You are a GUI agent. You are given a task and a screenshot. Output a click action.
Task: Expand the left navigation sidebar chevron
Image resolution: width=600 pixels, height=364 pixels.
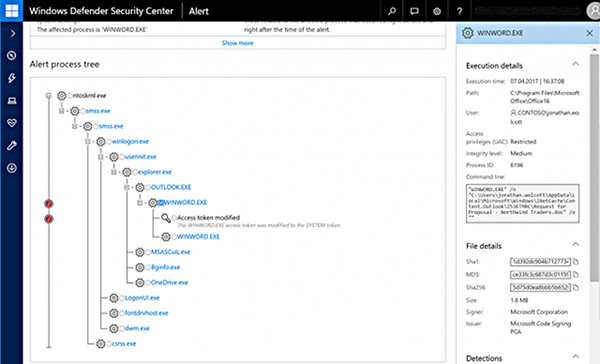[x=12, y=33]
